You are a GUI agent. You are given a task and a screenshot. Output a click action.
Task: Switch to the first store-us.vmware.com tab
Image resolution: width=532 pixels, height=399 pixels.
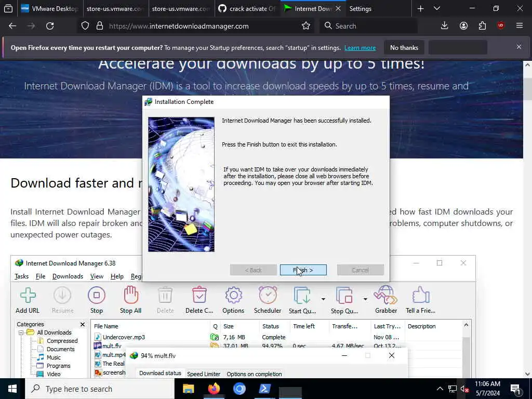click(115, 8)
